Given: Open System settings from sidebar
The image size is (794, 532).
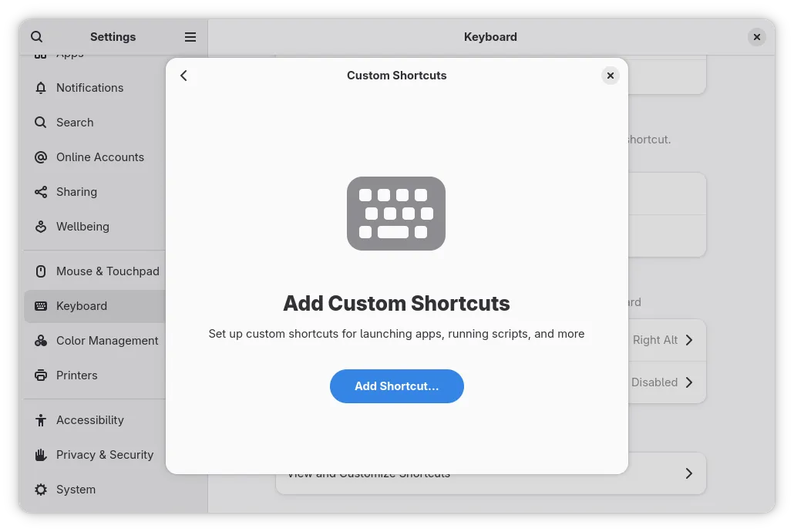Looking at the screenshot, I should [x=76, y=490].
